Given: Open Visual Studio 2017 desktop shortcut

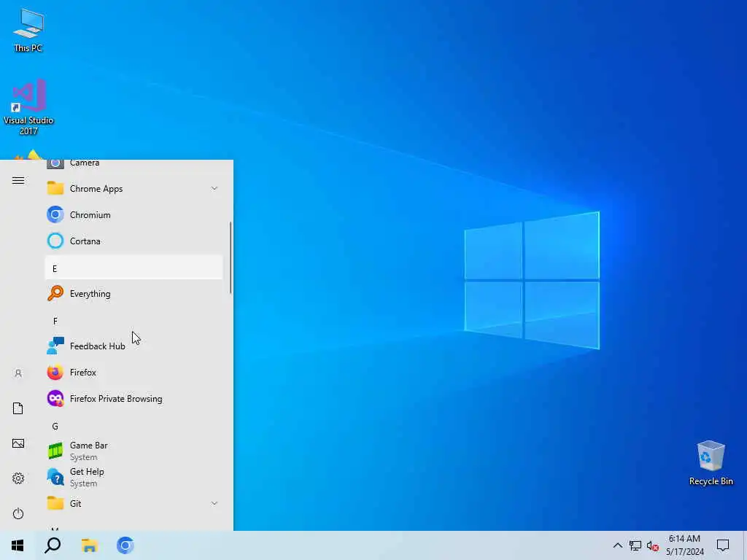Looking at the screenshot, I should (28, 107).
